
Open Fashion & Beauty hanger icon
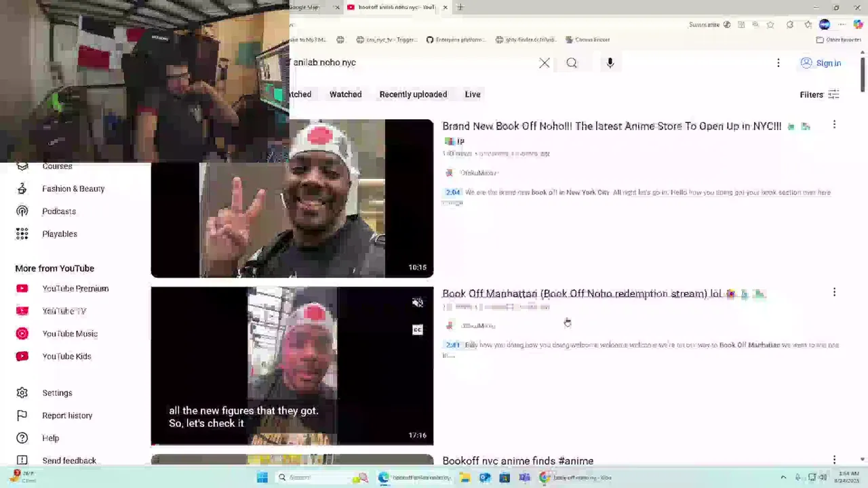pyautogui.click(x=22, y=188)
